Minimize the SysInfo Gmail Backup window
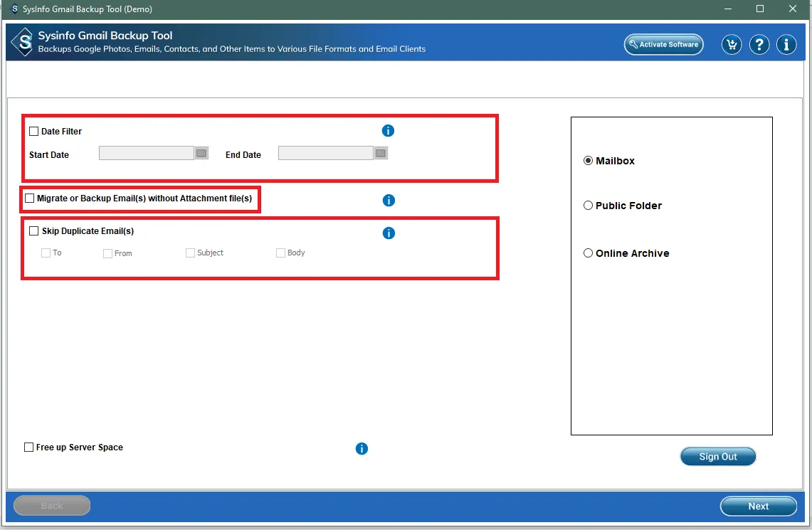 click(x=727, y=9)
